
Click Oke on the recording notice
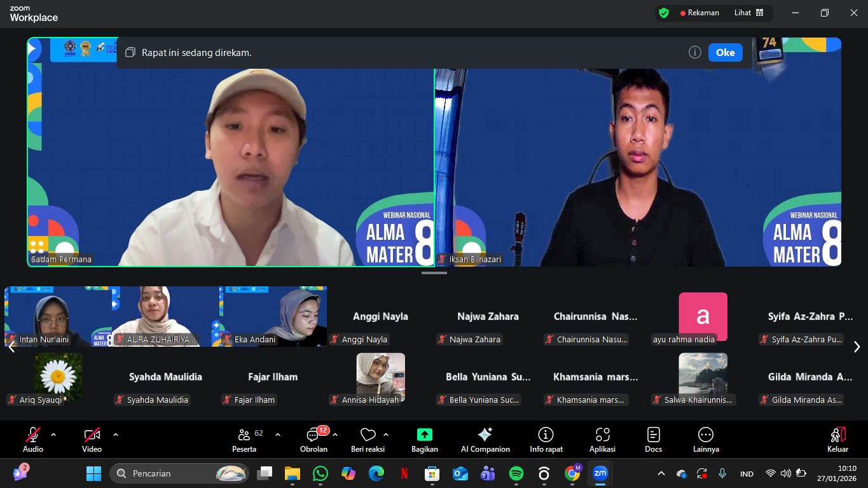point(725,53)
